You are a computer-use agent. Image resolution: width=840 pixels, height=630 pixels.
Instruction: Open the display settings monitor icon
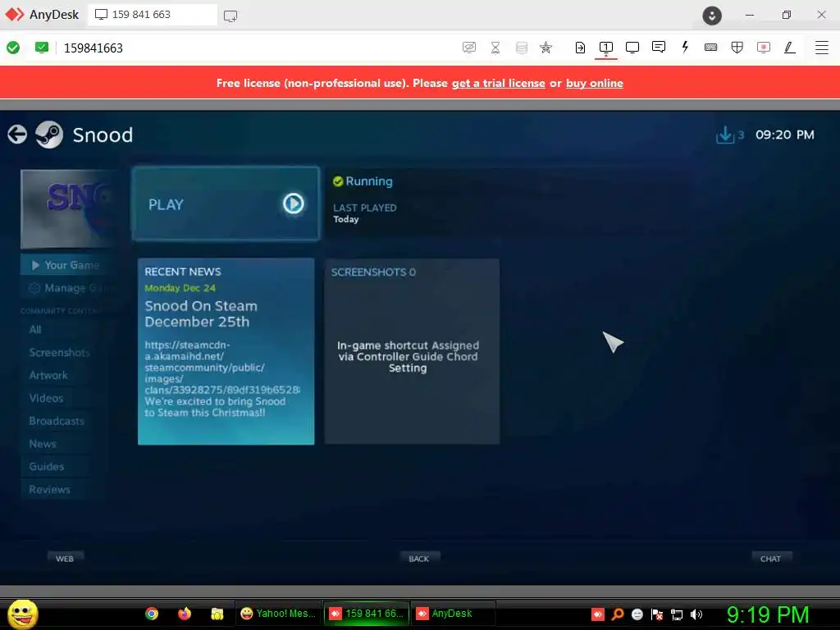[x=632, y=48]
